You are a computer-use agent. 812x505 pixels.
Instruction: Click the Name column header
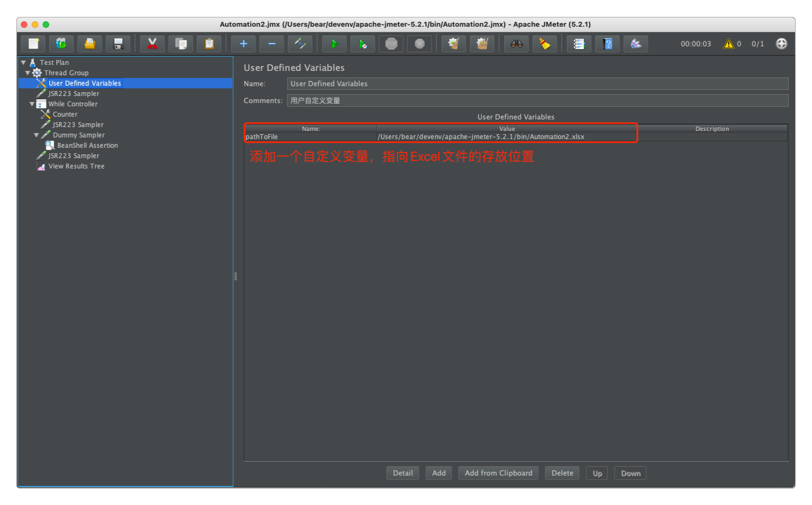click(311, 129)
